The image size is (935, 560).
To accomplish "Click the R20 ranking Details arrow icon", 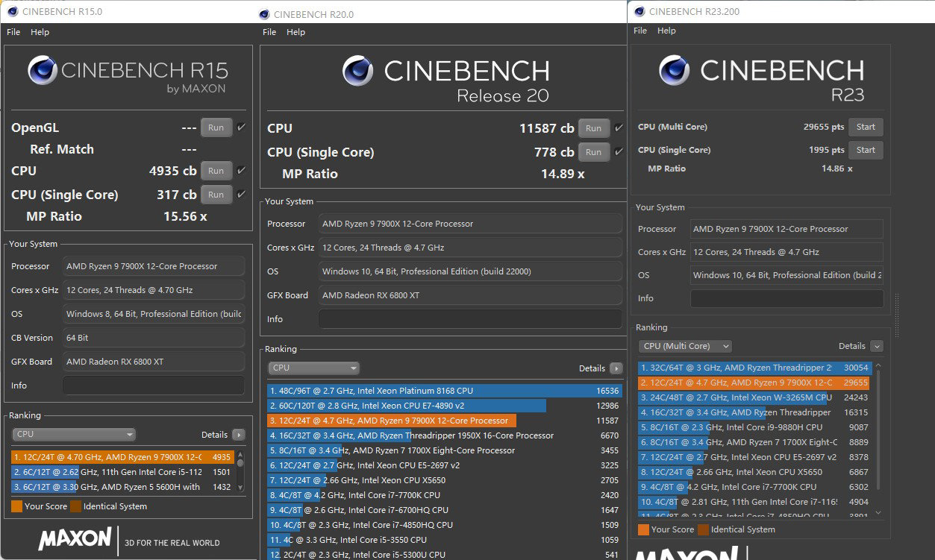I will click(616, 368).
